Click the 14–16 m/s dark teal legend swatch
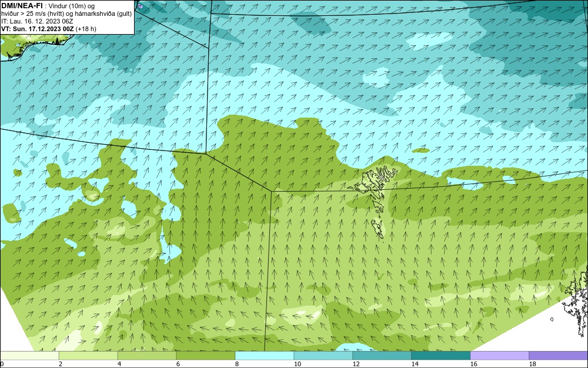This screenshot has height=368, width=588. pos(441,355)
